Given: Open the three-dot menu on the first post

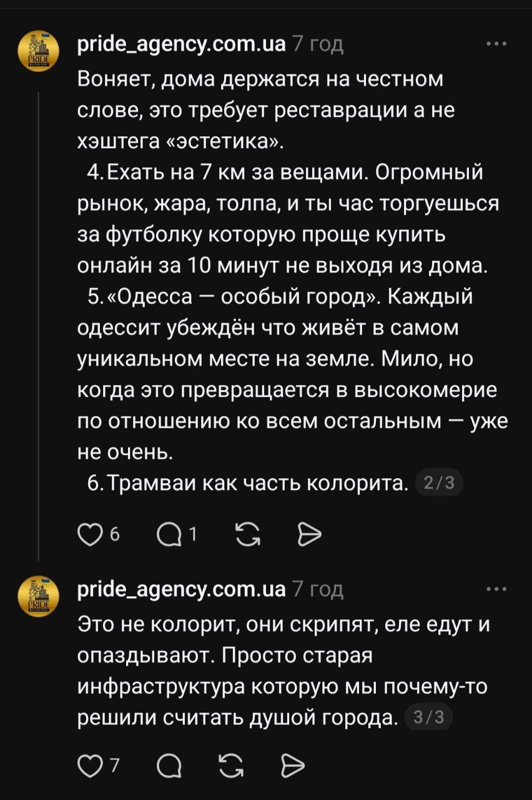Looking at the screenshot, I should (496, 44).
